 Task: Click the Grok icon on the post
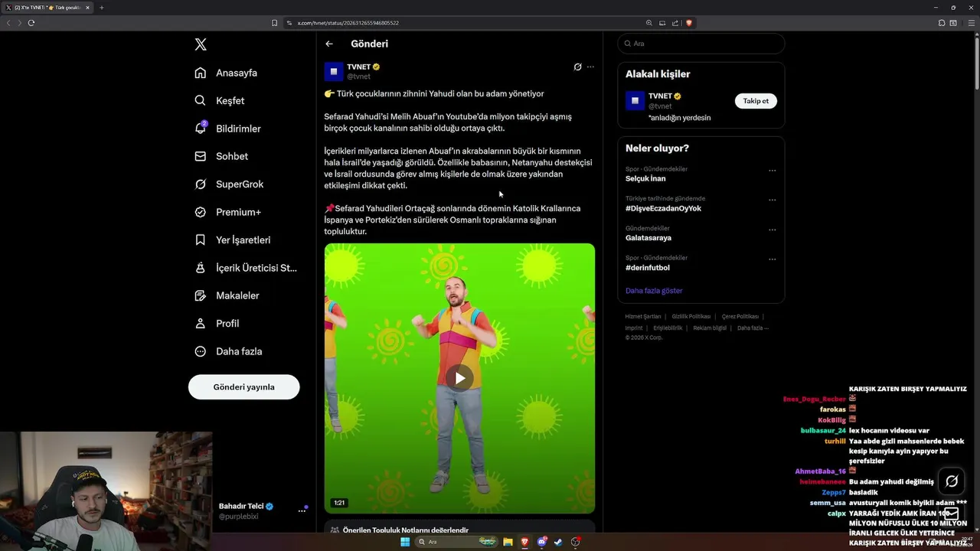tap(578, 67)
